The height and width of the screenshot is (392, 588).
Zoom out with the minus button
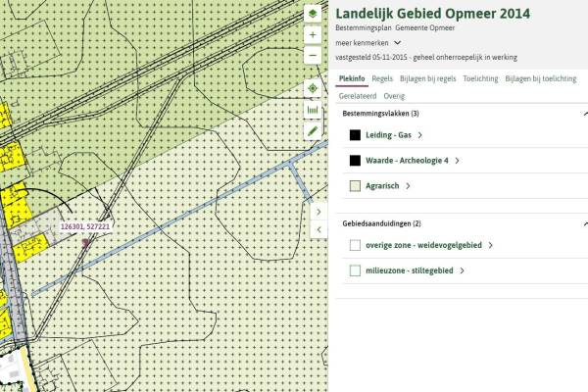coord(313,56)
